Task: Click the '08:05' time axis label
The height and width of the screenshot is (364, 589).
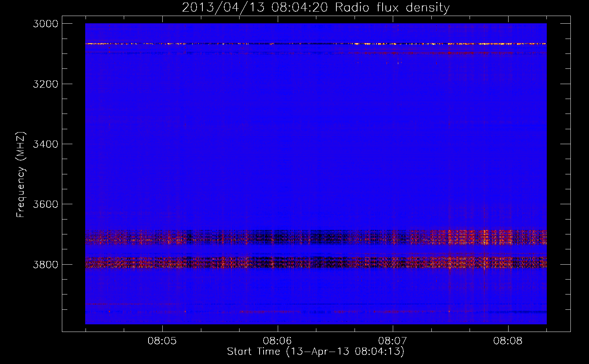Action: coord(162,341)
